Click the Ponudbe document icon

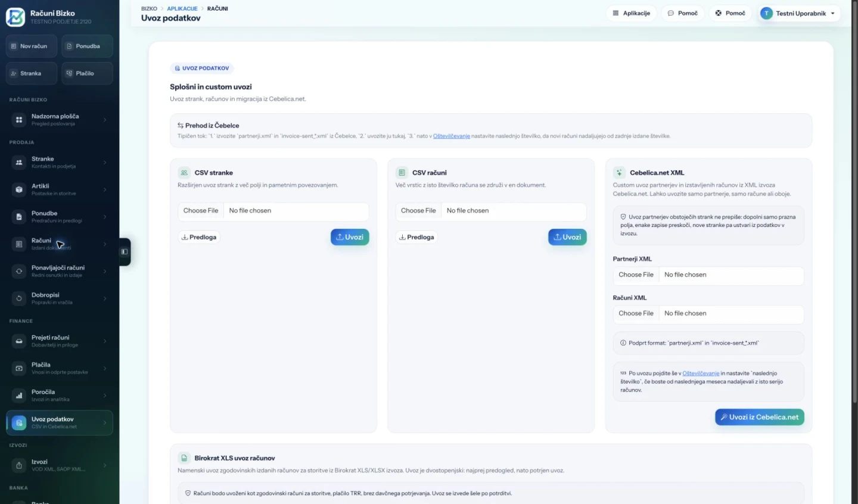tap(19, 217)
